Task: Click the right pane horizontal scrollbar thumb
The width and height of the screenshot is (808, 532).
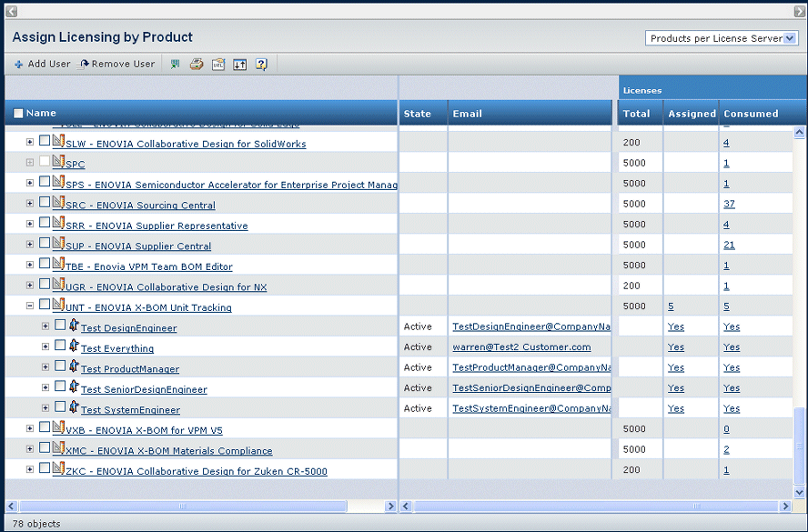Action: tap(595, 507)
